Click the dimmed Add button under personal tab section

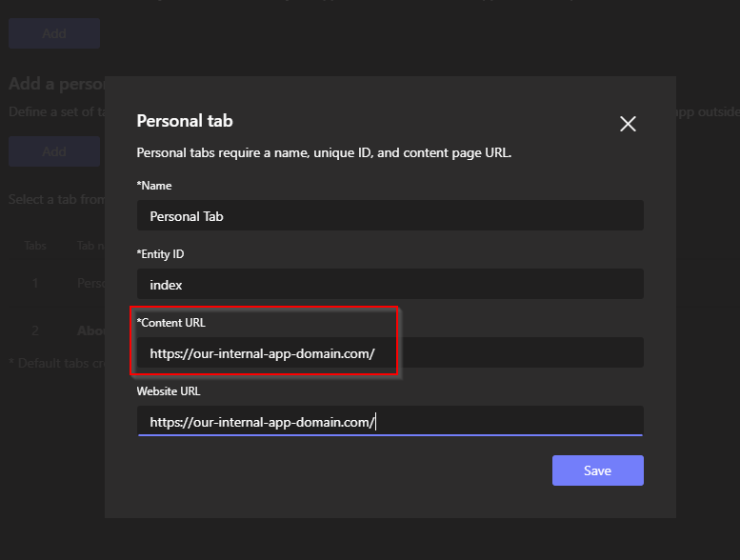tap(54, 151)
